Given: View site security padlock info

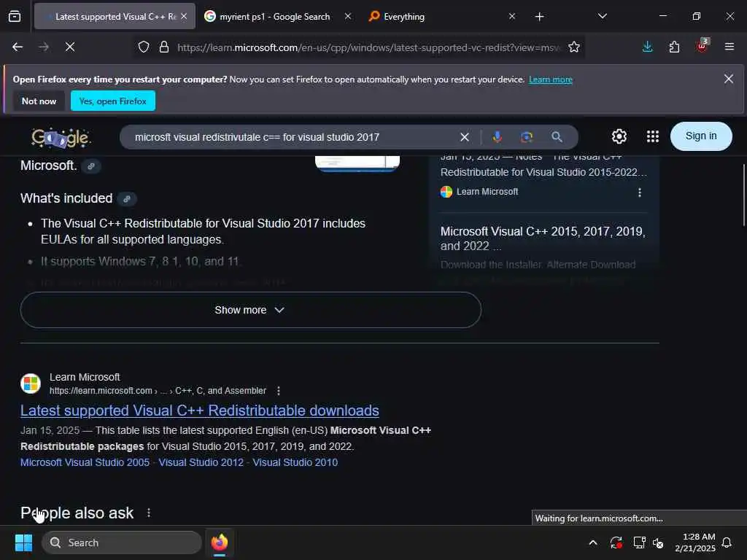Looking at the screenshot, I should tap(164, 47).
